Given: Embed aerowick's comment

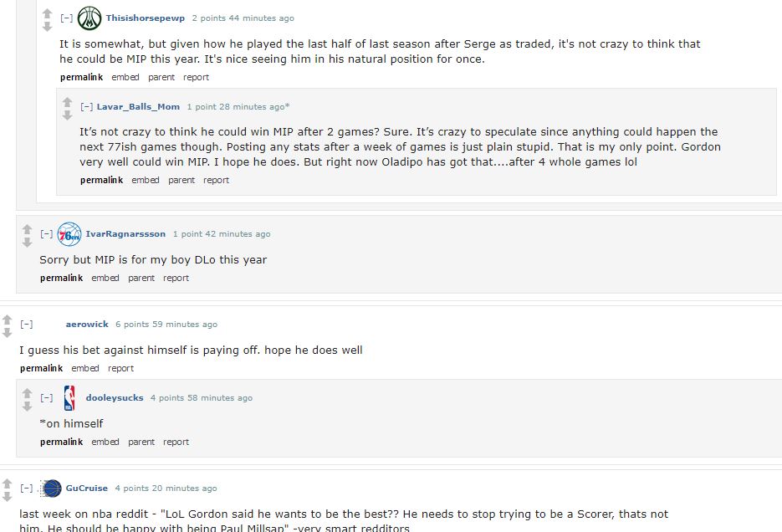Looking at the screenshot, I should click(85, 368).
